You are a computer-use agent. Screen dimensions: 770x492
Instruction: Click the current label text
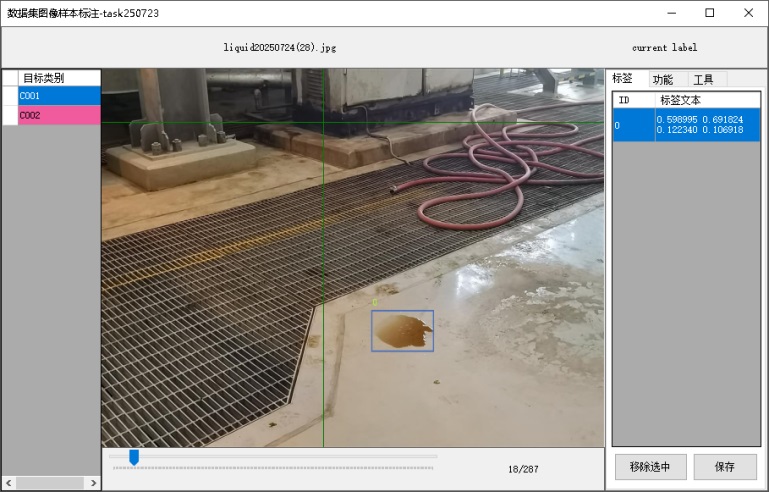(664, 48)
